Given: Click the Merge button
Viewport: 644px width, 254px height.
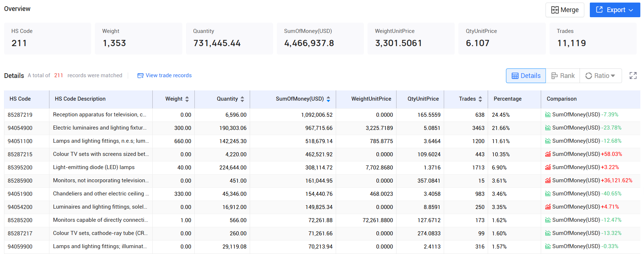Looking at the screenshot, I should coord(565,10).
